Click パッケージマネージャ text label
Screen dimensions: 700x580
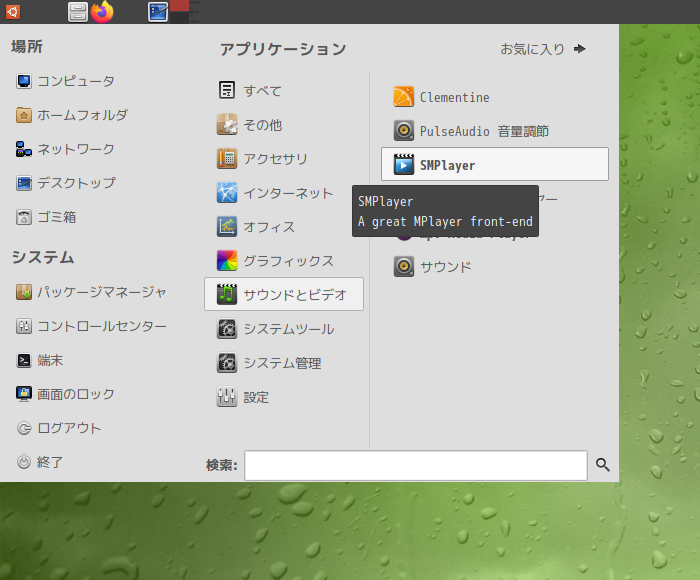point(102,292)
